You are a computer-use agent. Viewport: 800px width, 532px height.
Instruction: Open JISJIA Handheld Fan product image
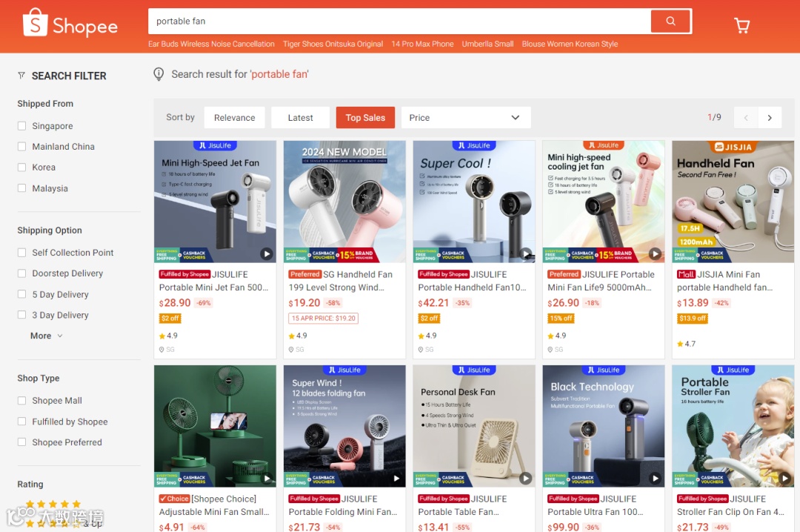pos(733,202)
